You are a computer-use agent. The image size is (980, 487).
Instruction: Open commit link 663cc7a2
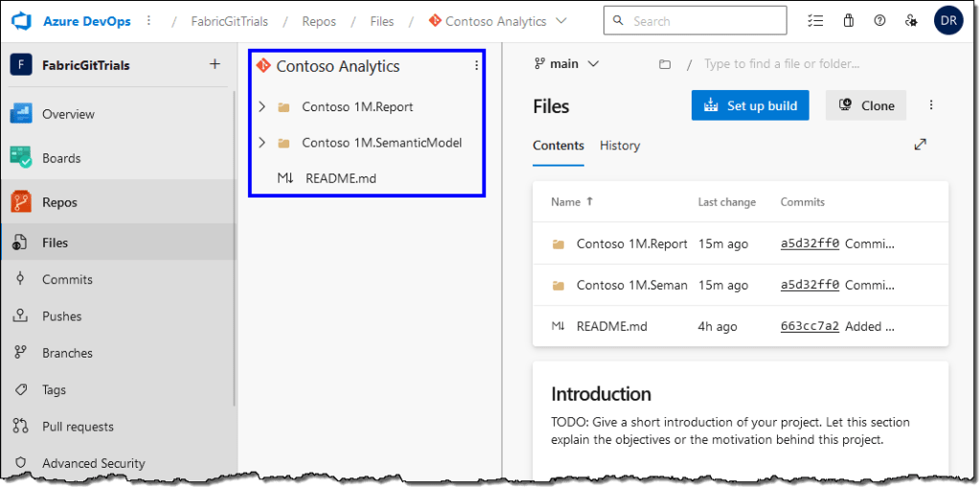coord(809,326)
